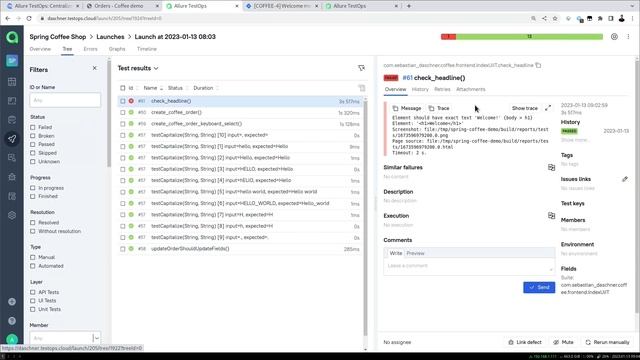Click the Execution section action icon
Screen dimensions: 640x360
point(551,216)
